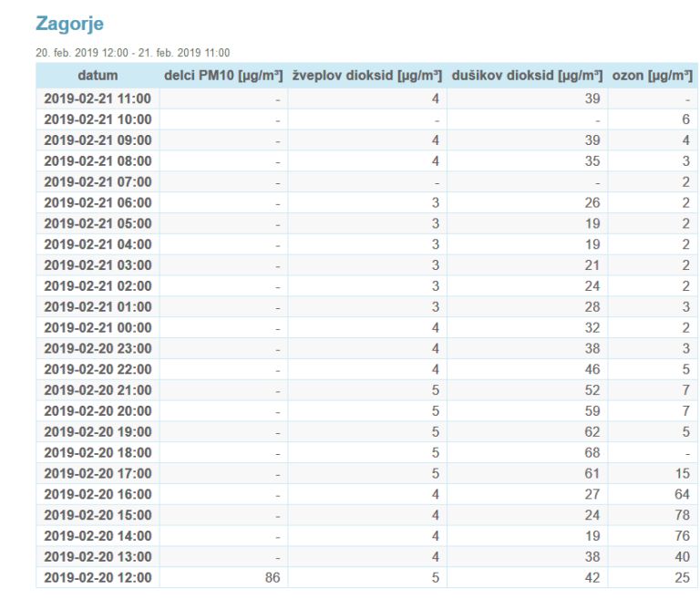Click the nitrogen dioxide value 46
Image resolution: width=700 pixels, height=599 pixels.
(592, 369)
